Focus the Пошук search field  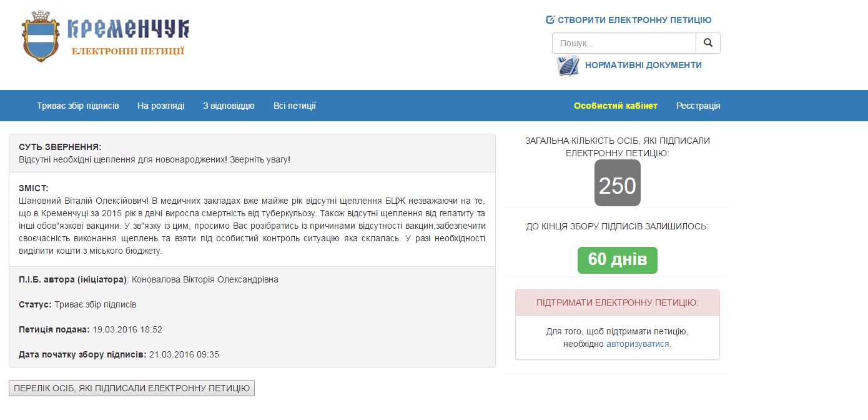click(x=623, y=43)
